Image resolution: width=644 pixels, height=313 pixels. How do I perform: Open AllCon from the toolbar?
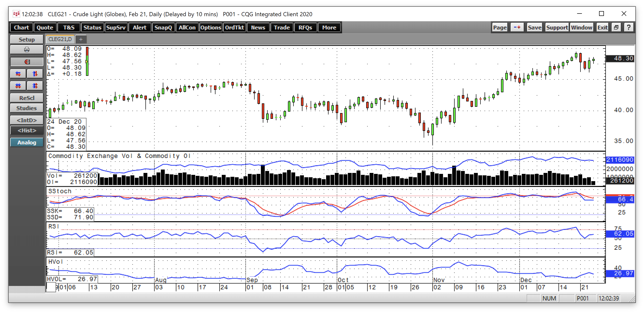tap(187, 28)
